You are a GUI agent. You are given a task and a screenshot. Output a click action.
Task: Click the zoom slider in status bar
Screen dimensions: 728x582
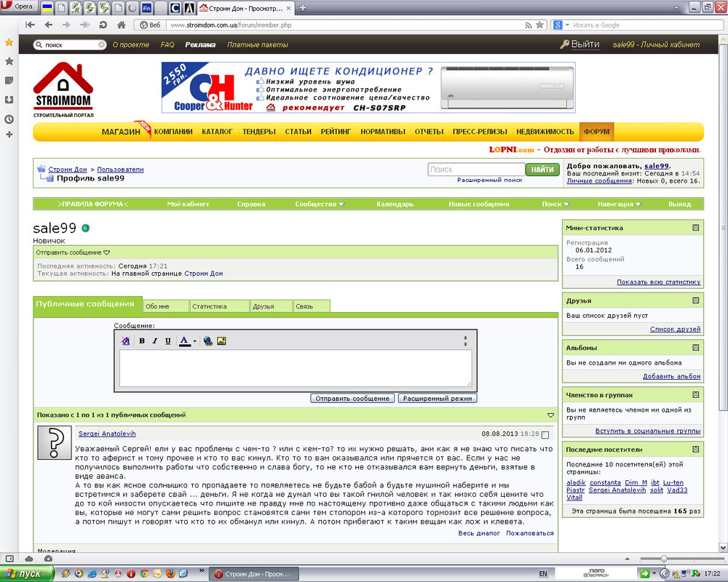[664, 559]
